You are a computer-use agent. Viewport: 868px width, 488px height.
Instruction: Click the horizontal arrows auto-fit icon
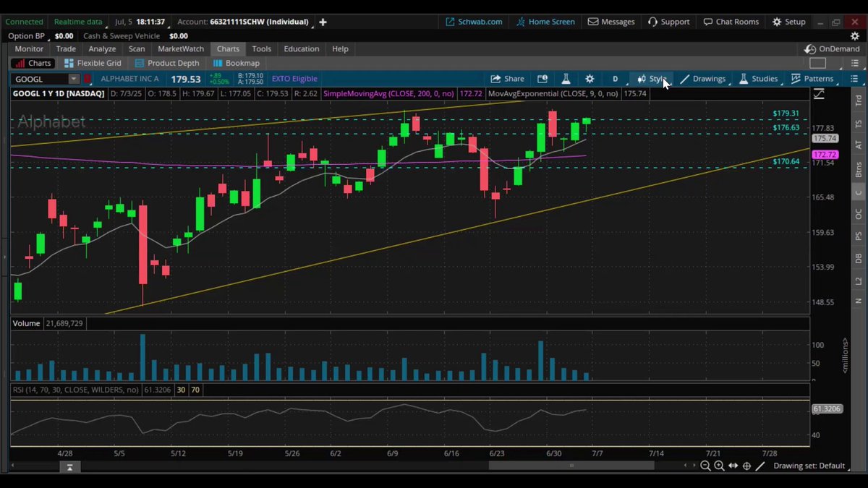[733, 466]
